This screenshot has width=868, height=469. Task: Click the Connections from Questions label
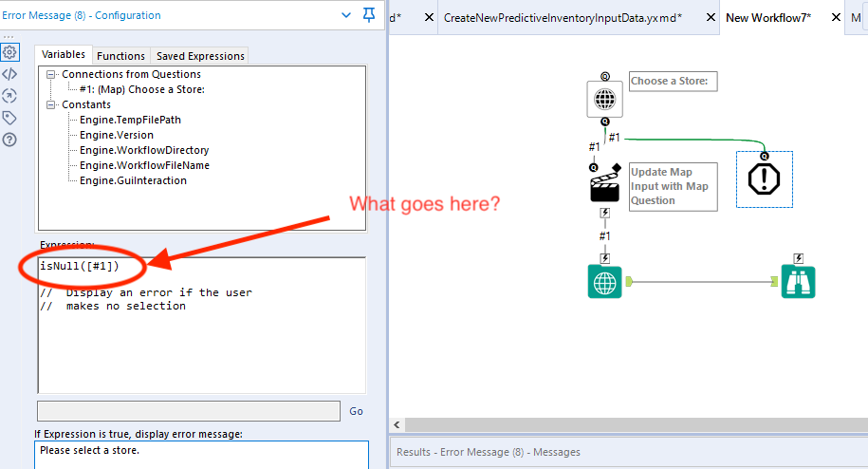click(131, 74)
